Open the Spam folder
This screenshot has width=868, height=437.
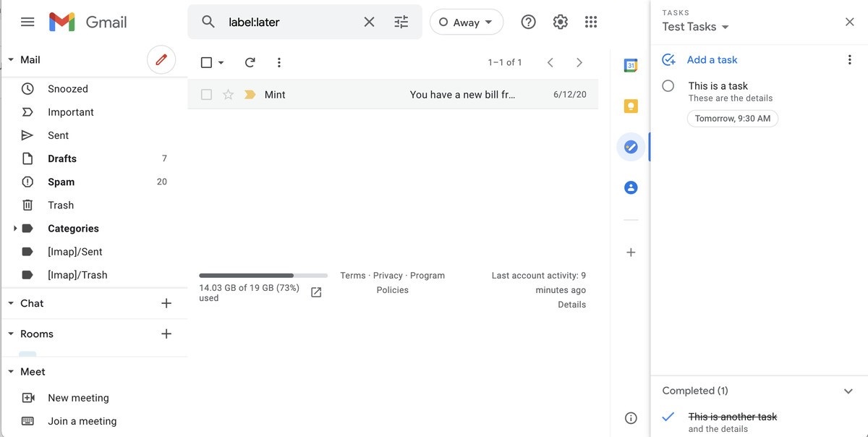pyautogui.click(x=61, y=182)
